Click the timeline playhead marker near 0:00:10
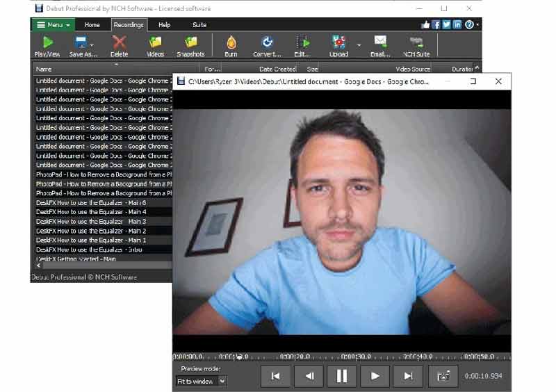 tap(240, 357)
